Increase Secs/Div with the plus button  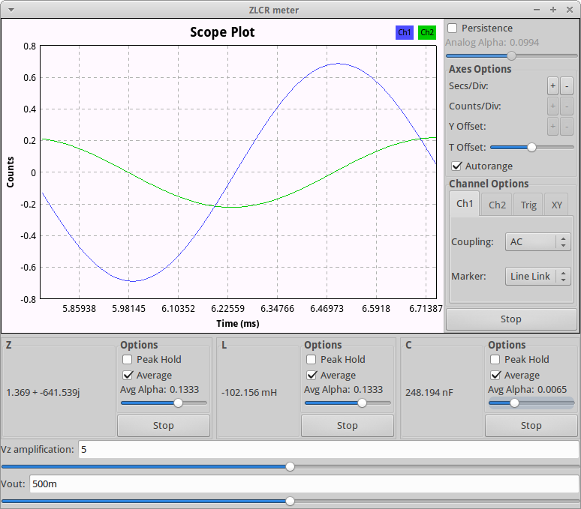click(x=552, y=86)
